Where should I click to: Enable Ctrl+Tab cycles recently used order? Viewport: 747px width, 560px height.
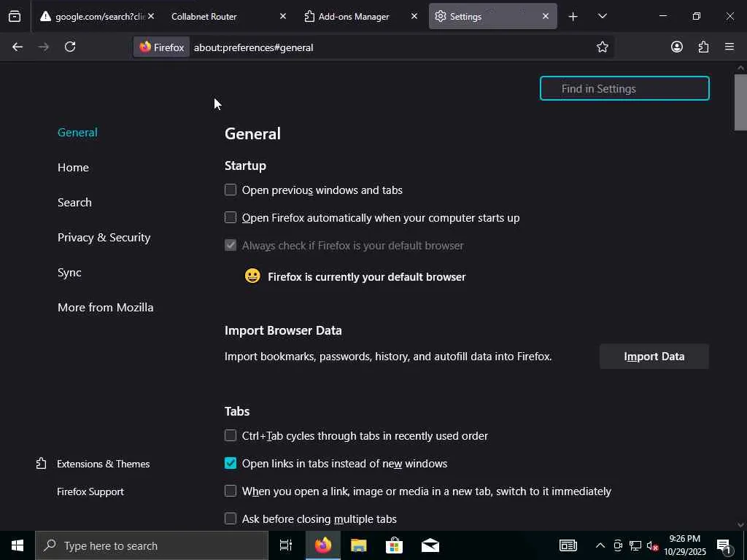231,436
